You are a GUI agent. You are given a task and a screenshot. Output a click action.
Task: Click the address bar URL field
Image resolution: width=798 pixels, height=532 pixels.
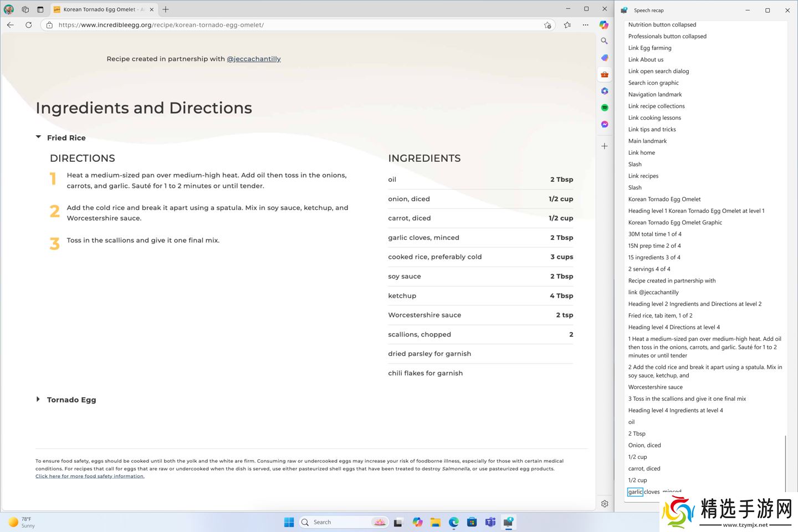(277, 25)
